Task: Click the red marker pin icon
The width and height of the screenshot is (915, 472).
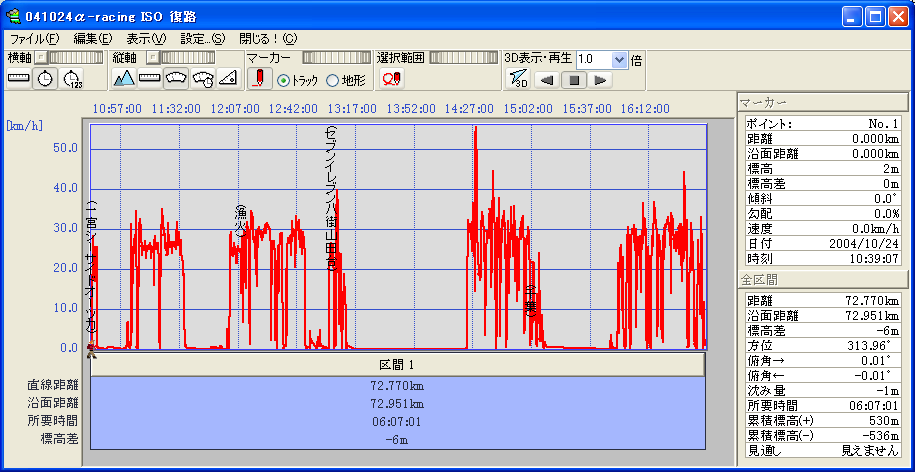Action: (259, 79)
